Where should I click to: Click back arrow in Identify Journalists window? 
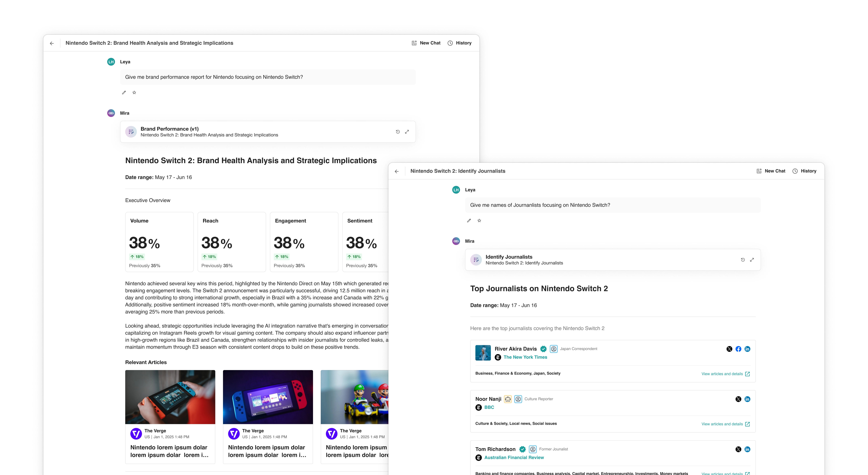[397, 171]
